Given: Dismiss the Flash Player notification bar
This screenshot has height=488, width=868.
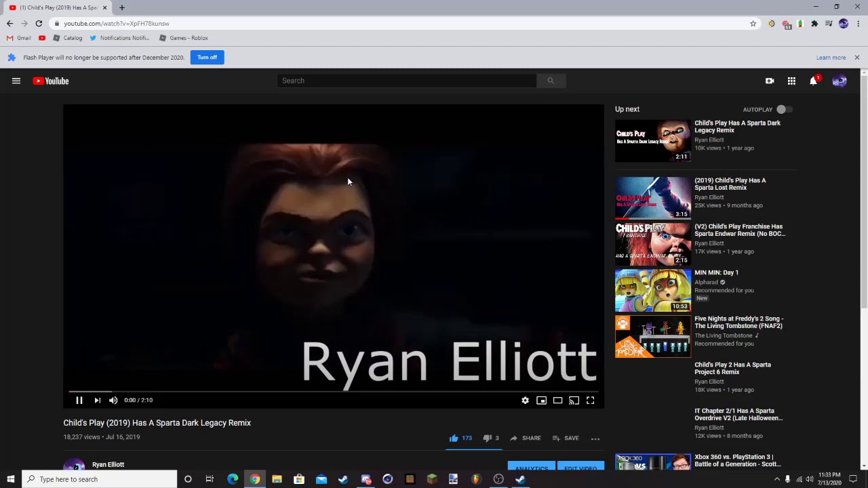Looking at the screenshot, I should click(856, 58).
